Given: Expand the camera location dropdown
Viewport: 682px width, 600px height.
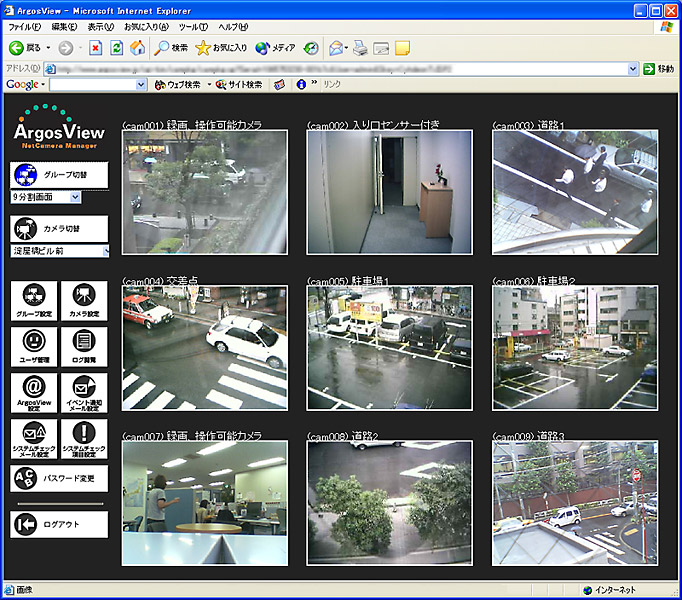Looking at the screenshot, I should point(105,251).
